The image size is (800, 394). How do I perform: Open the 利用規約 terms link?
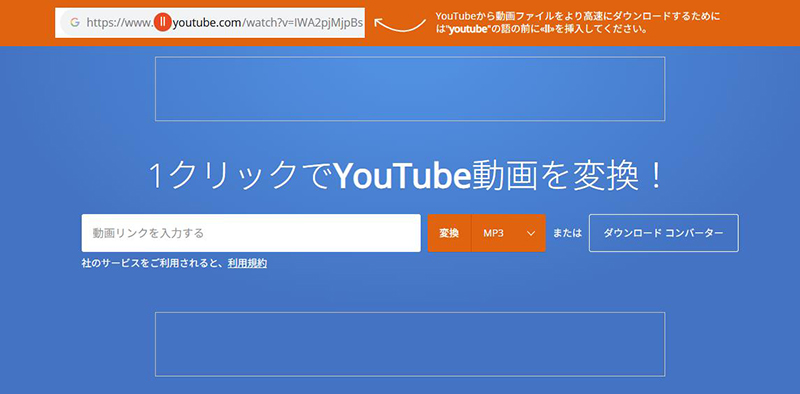247,263
